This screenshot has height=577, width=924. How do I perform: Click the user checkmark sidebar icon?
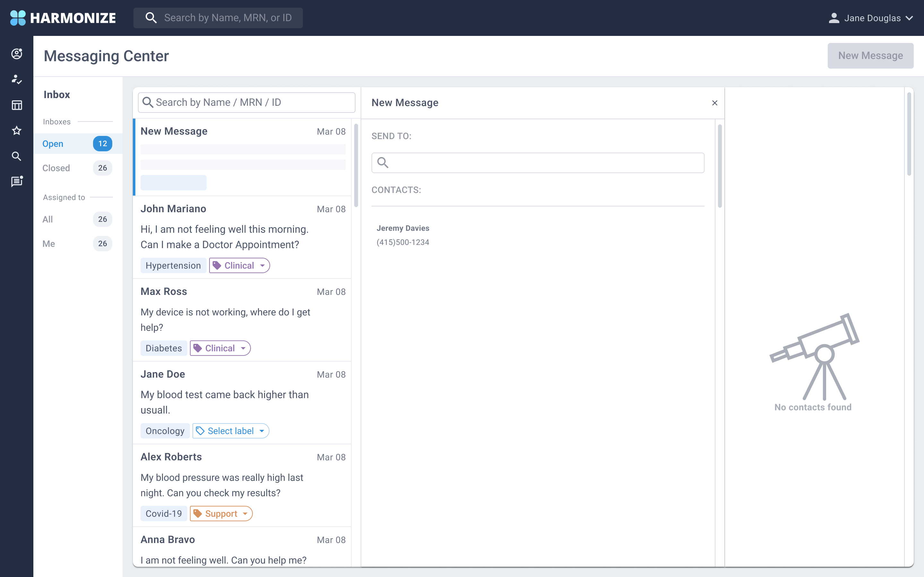pyautogui.click(x=16, y=79)
